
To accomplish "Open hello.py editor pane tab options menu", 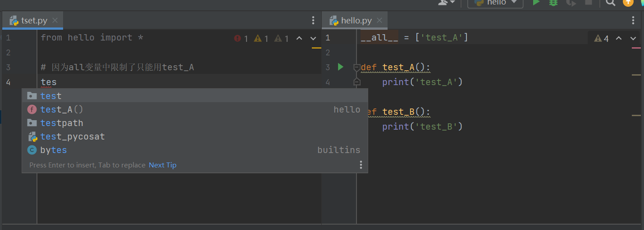I will tap(633, 20).
